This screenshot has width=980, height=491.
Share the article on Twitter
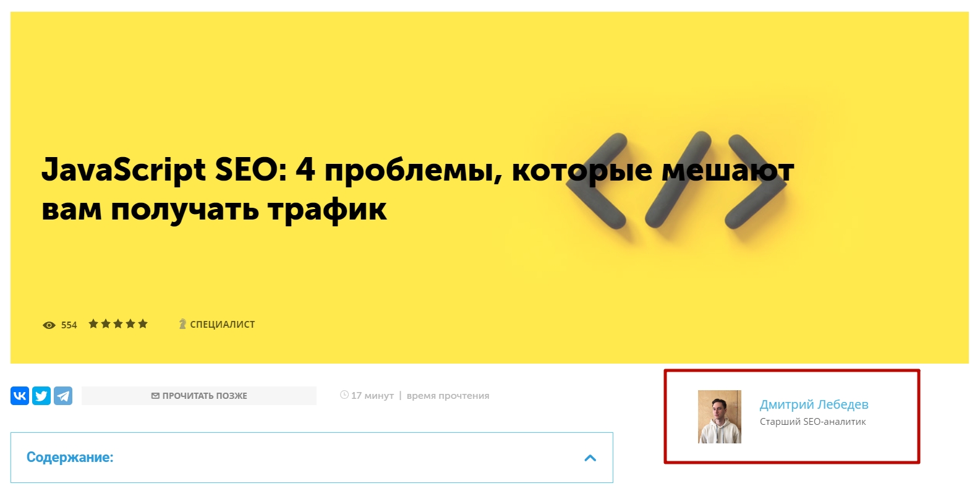click(x=41, y=396)
